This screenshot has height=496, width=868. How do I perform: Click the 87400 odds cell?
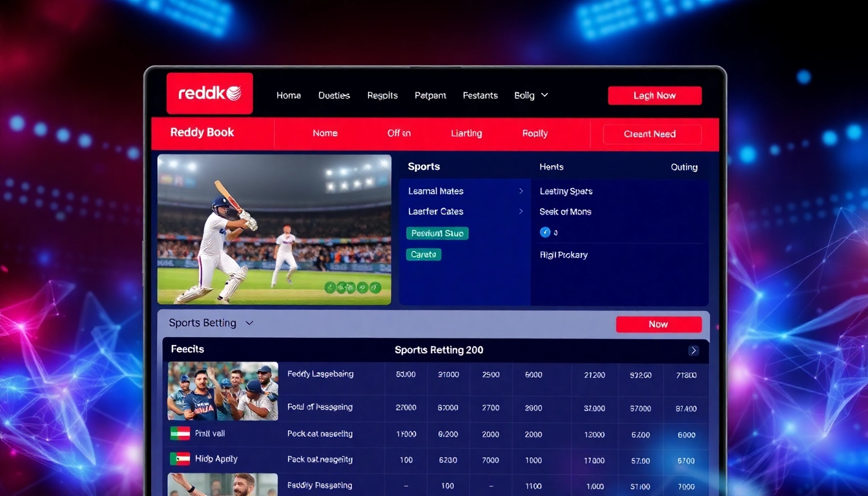[686, 408]
